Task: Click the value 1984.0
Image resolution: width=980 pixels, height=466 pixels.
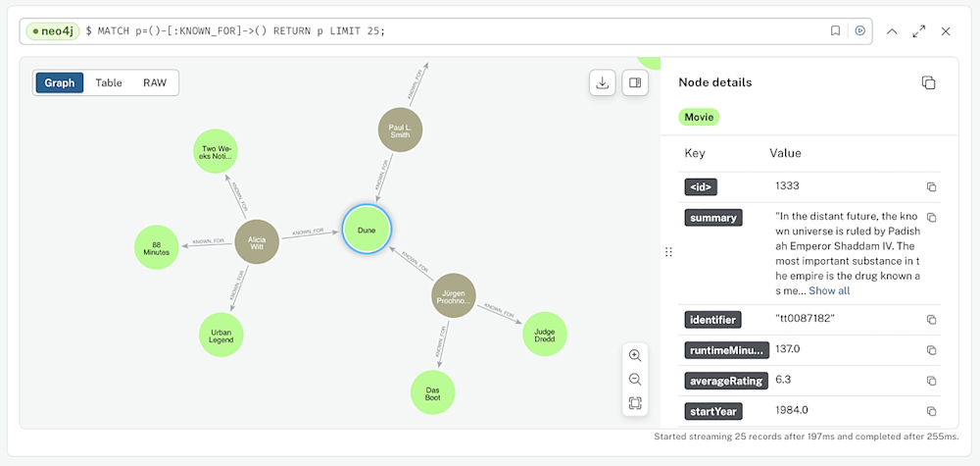Action: click(x=791, y=410)
